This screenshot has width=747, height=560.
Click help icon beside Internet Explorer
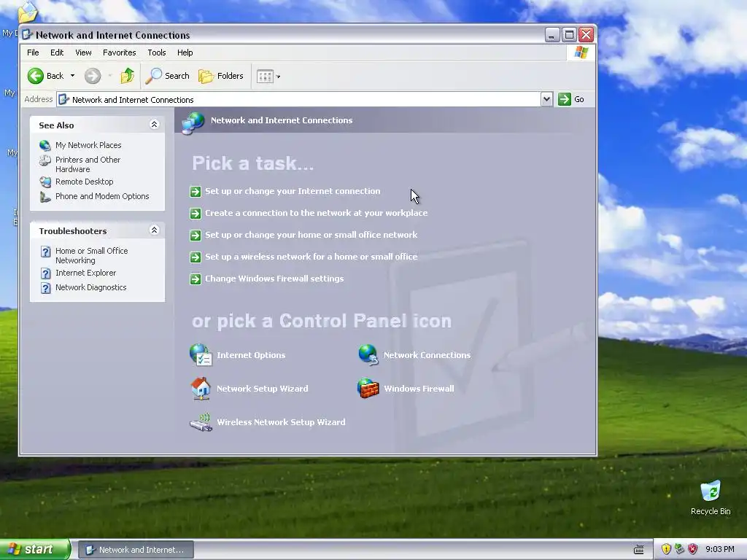[45, 273]
